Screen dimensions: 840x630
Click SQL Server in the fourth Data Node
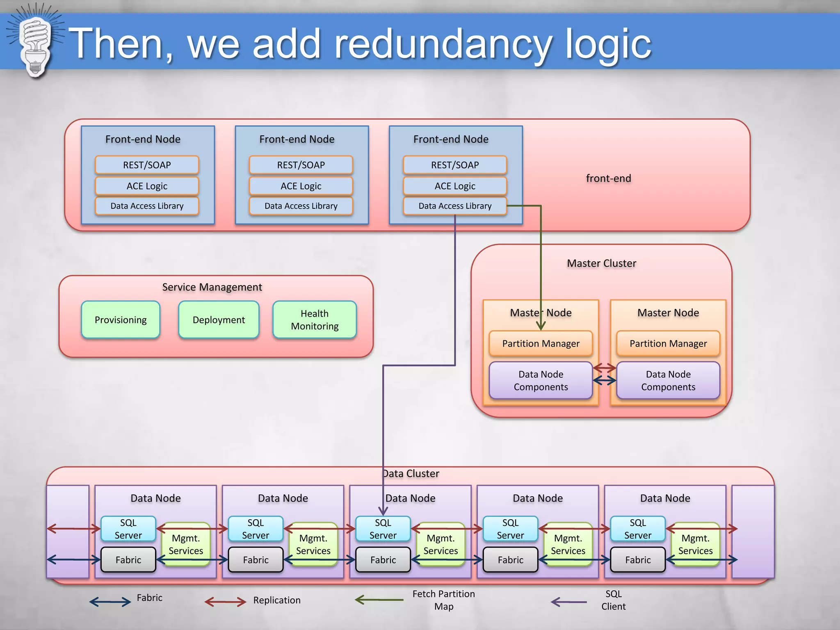pos(511,529)
